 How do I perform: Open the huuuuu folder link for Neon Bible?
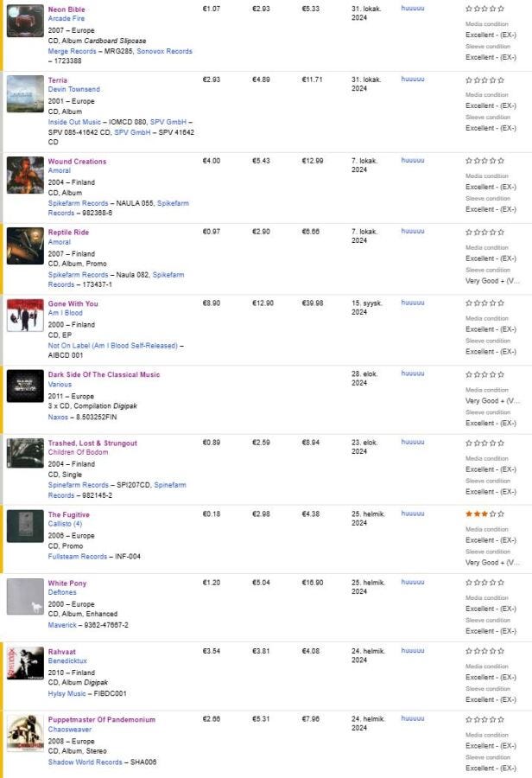[x=413, y=8]
